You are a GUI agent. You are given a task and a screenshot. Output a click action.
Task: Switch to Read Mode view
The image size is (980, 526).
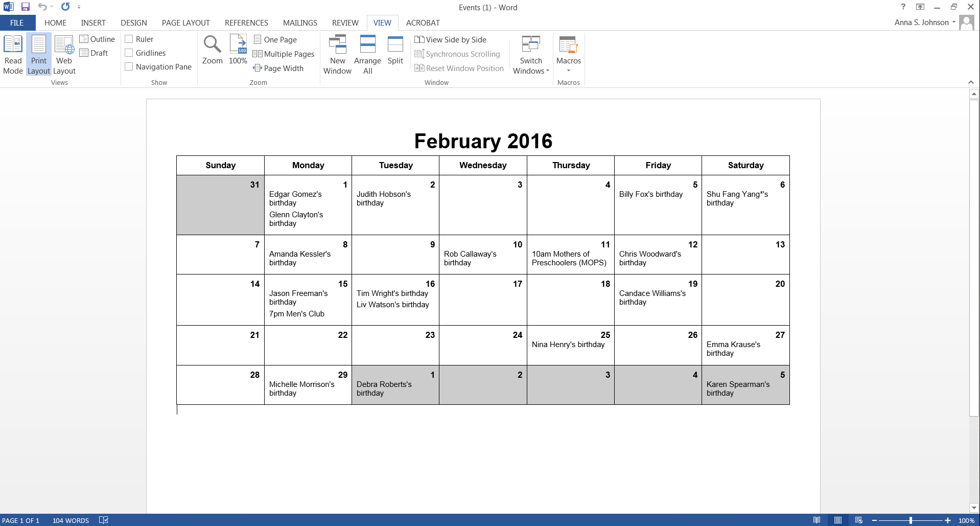(x=13, y=55)
